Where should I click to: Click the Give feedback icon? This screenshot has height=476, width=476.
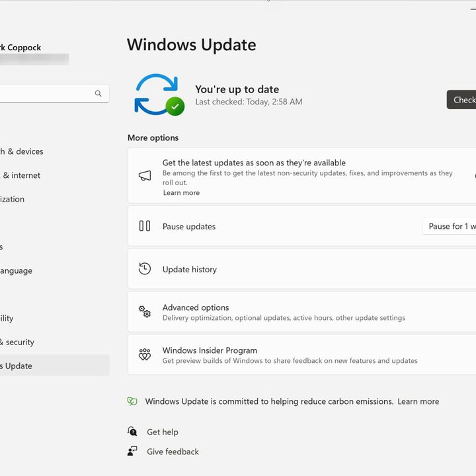[x=132, y=451]
